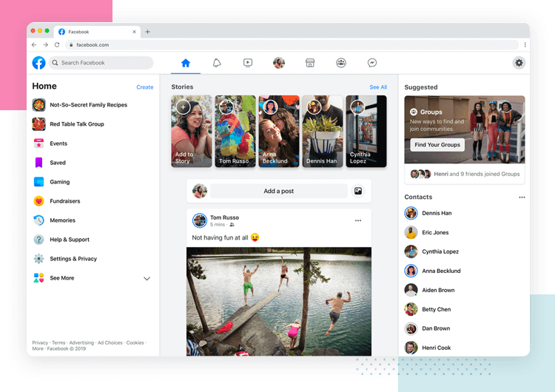
Task: Click the Cookies footer link
Action: coord(135,343)
